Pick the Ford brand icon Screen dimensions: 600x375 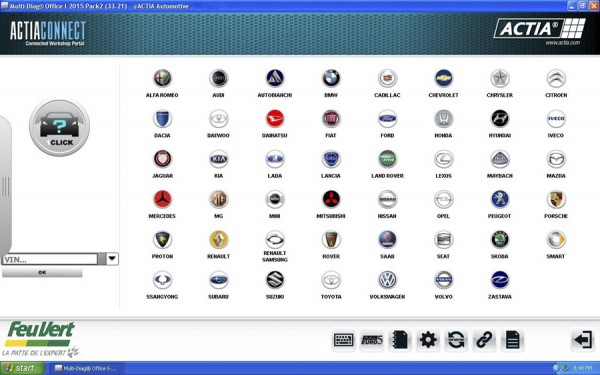387,119
